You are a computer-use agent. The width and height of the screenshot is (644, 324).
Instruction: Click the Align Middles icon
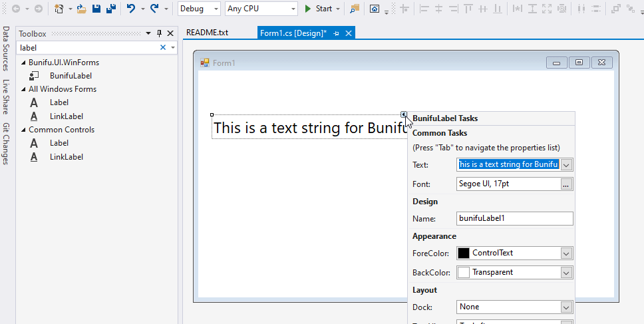[x=483, y=9]
